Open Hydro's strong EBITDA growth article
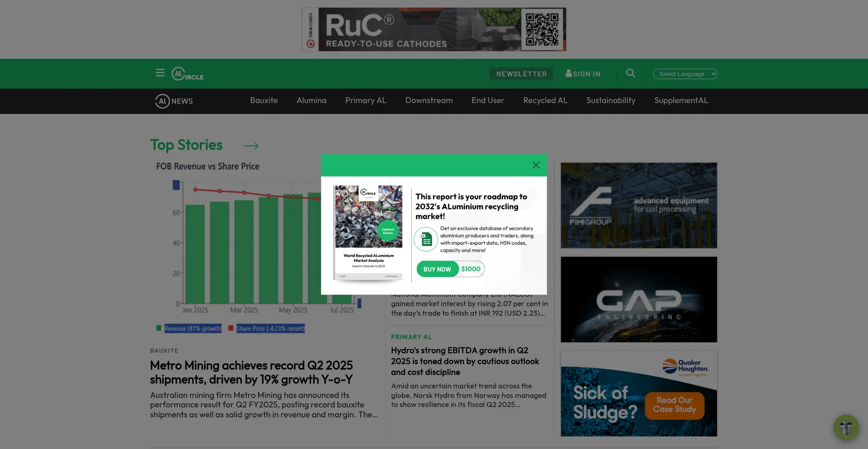The height and width of the screenshot is (449, 868). coord(465,361)
